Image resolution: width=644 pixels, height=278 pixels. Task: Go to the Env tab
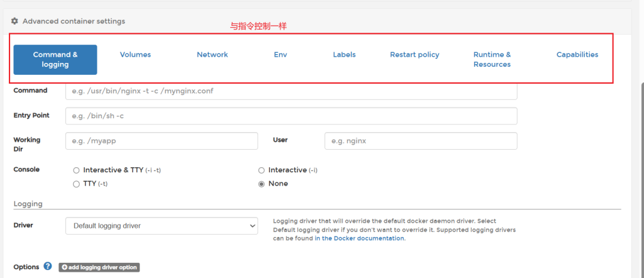[x=280, y=55]
